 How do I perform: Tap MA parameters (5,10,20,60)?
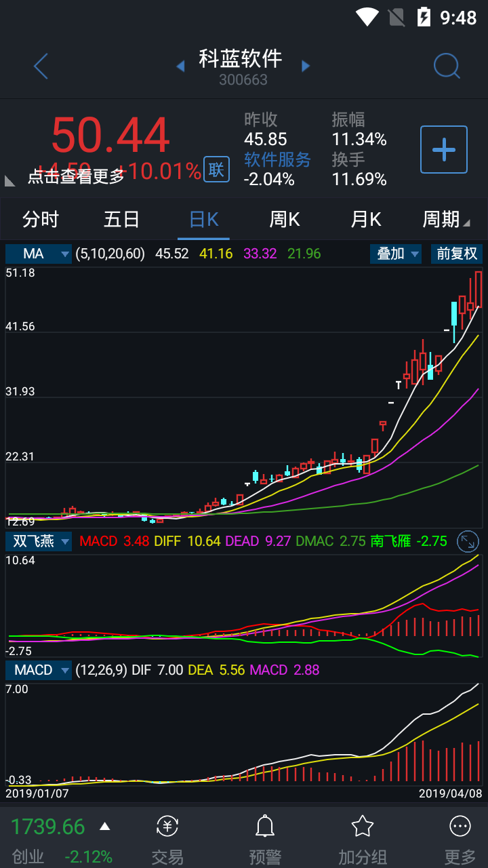[x=110, y=254]
